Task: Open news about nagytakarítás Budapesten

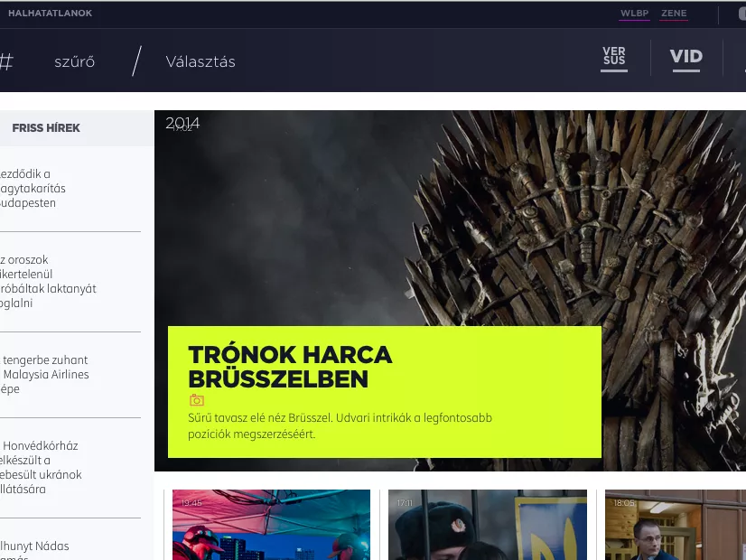Action: click(33, 189)
